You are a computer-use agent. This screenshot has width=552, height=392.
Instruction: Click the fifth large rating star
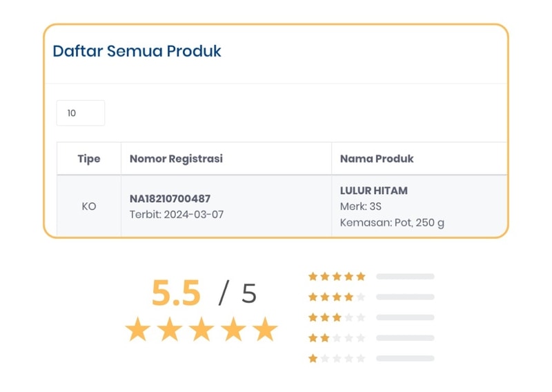click(x=265, y=330)
